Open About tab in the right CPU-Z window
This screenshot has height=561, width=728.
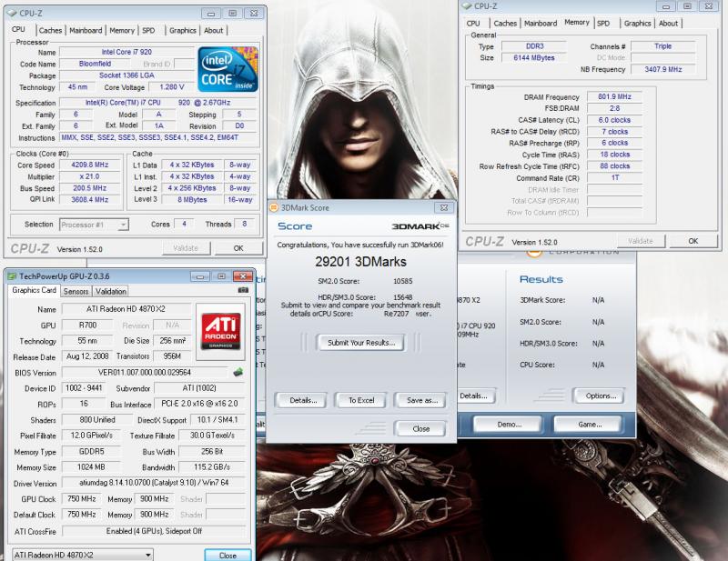pos(668,24)
